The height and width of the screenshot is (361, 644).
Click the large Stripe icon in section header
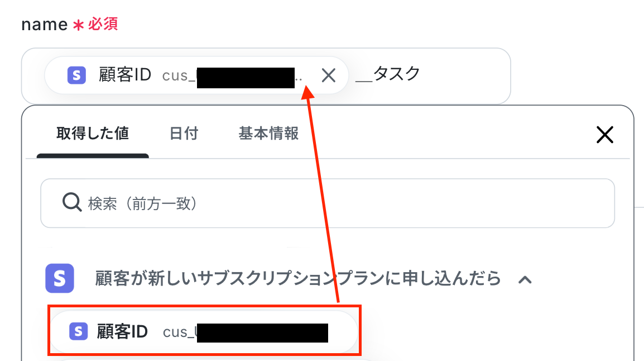coord(60,278)
